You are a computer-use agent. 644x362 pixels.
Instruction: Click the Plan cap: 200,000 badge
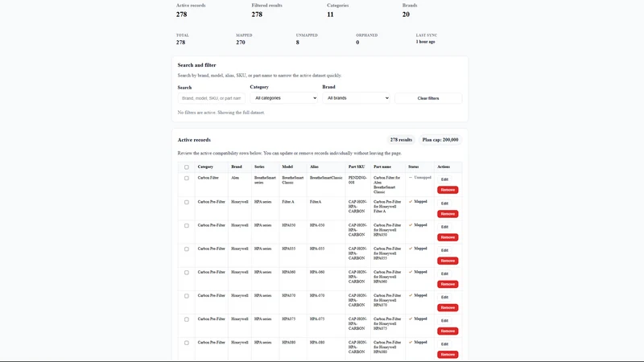pyautogui.click(x=440, y=139)
